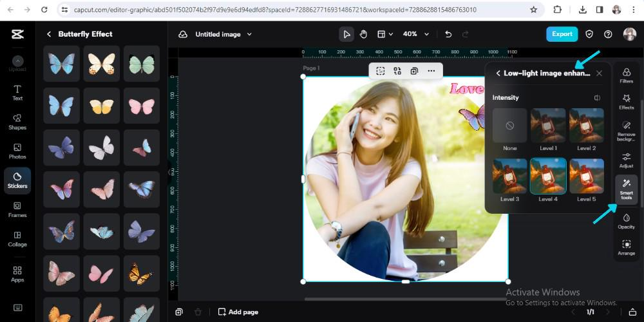Open the Shapes panel
The height and width of the screenshot is (322, 644).
pos(17,122)
